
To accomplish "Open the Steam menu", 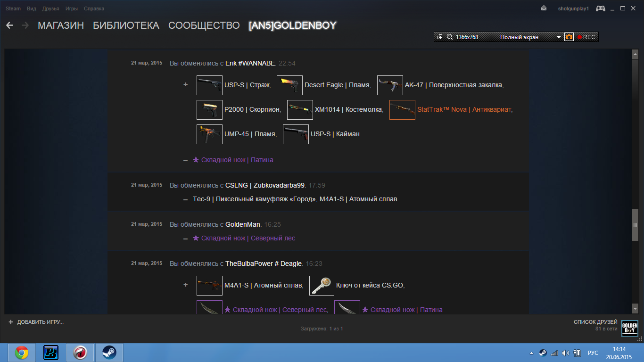I will click(13, 8).
